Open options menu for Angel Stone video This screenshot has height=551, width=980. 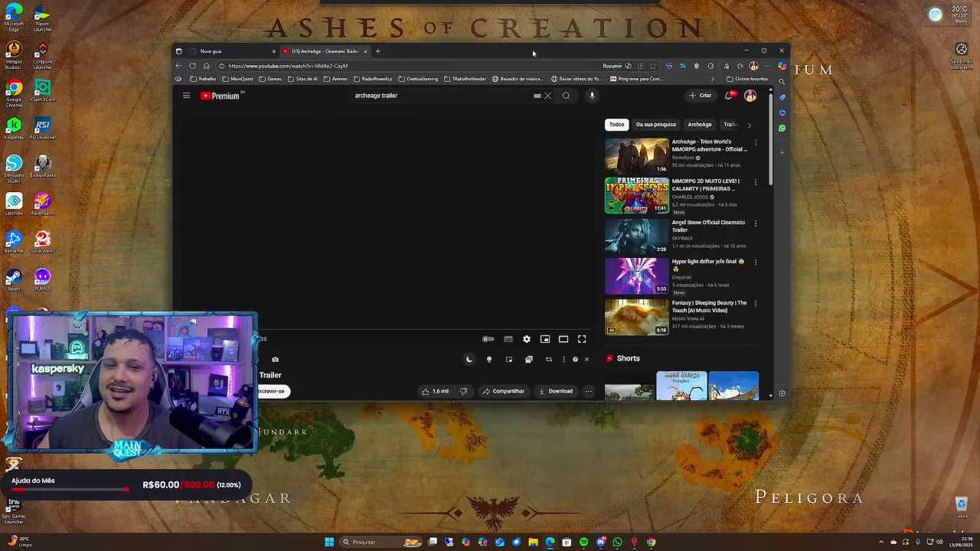coord(756,223)
